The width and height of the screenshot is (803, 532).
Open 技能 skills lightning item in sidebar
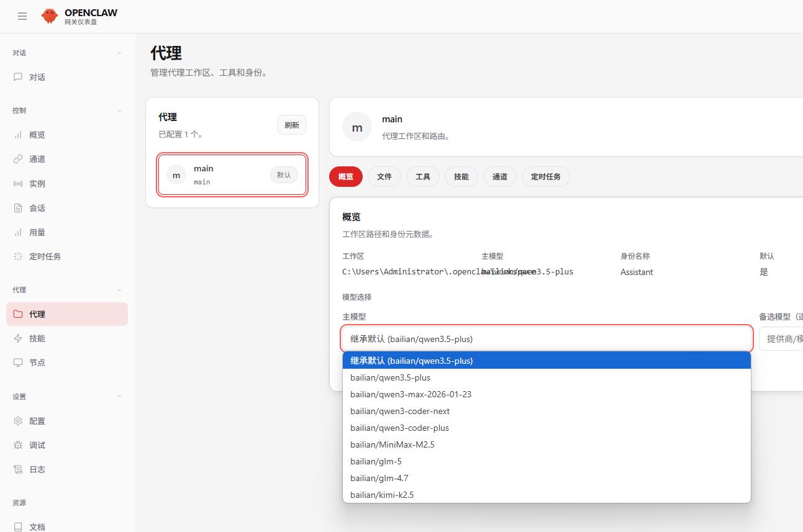37,338
